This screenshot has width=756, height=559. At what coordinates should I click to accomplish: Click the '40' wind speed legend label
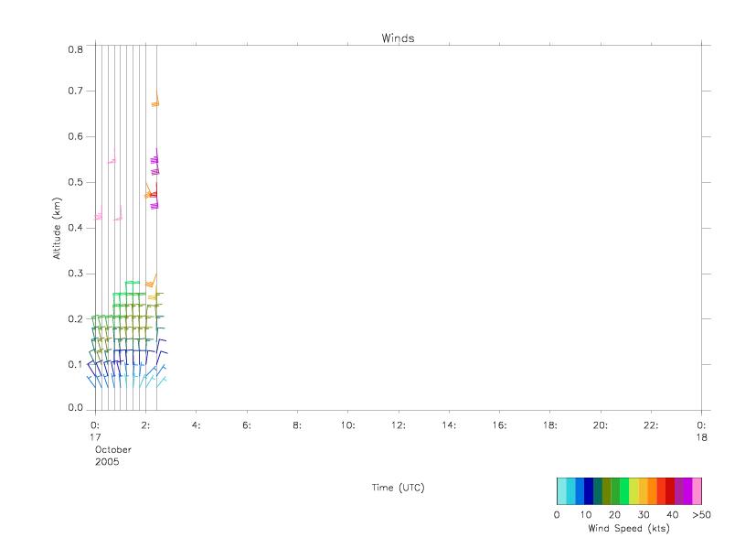point(672,514)
